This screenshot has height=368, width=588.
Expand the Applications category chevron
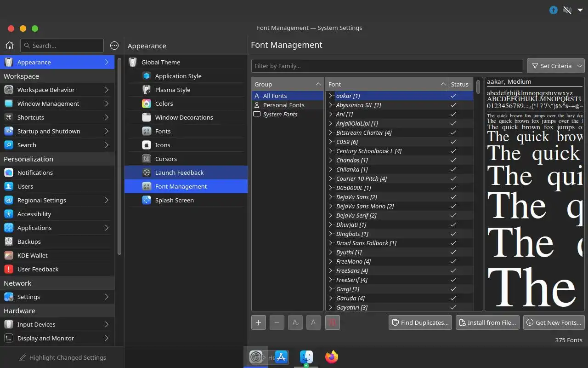tap(107, 228)
